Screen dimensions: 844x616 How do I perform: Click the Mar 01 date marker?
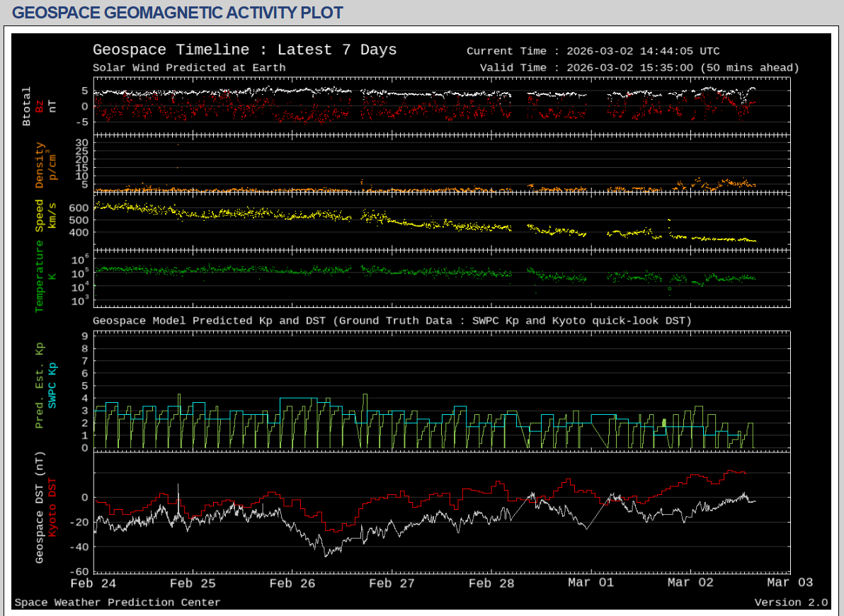point(591,583)
